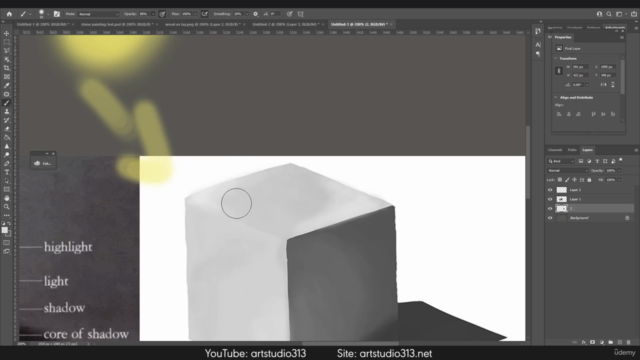Open the Paragraph panel icon in dock
The width and height of the screenshot is (640, 360).
click(538, 54)
